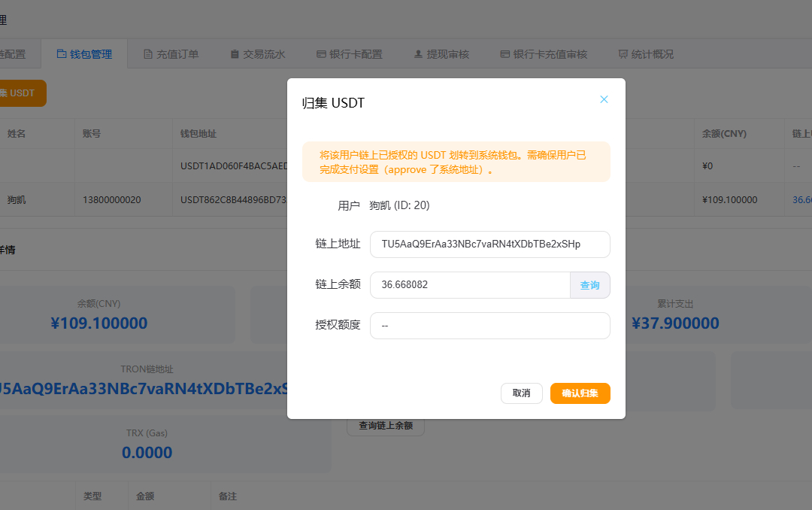812x510 pixels.
Task: Click the chart icon on 统计概况 tab
Action: click(623, 54)
